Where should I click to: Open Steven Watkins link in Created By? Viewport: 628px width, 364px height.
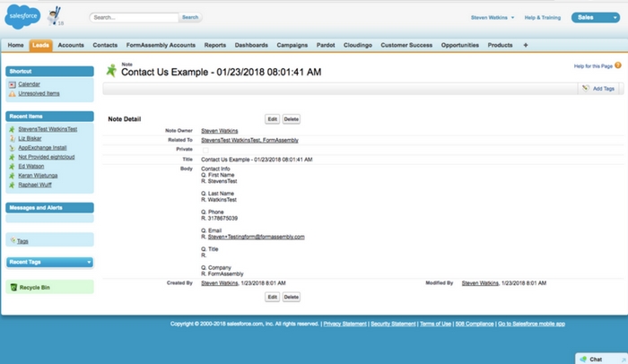[x=220, y=283]
